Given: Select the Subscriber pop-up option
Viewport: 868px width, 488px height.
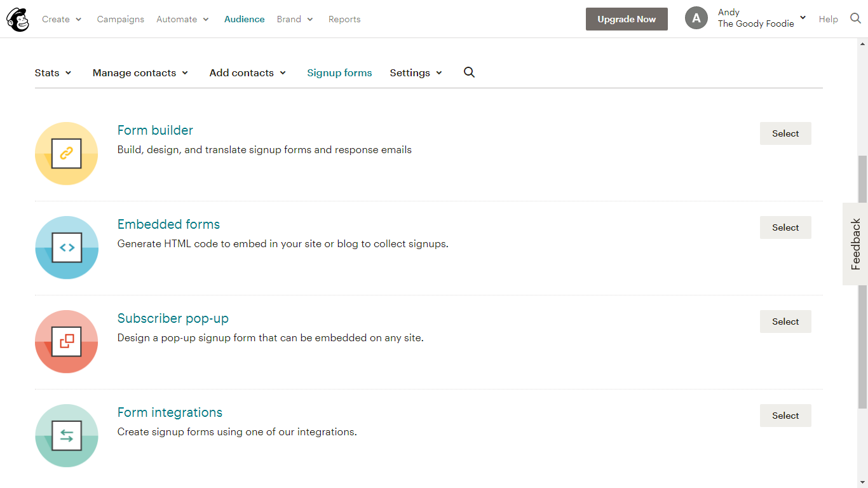Looking at the screenshot, I should click(x=785, y=322).
